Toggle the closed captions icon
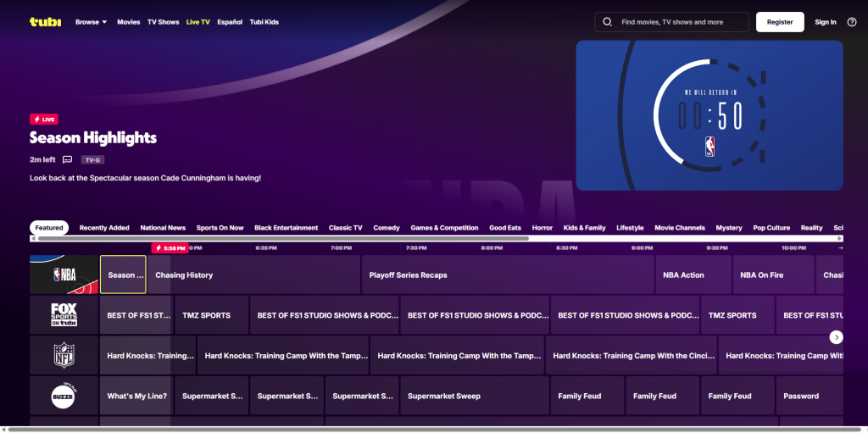Screen dimensions: 868x433 (68, 159)
